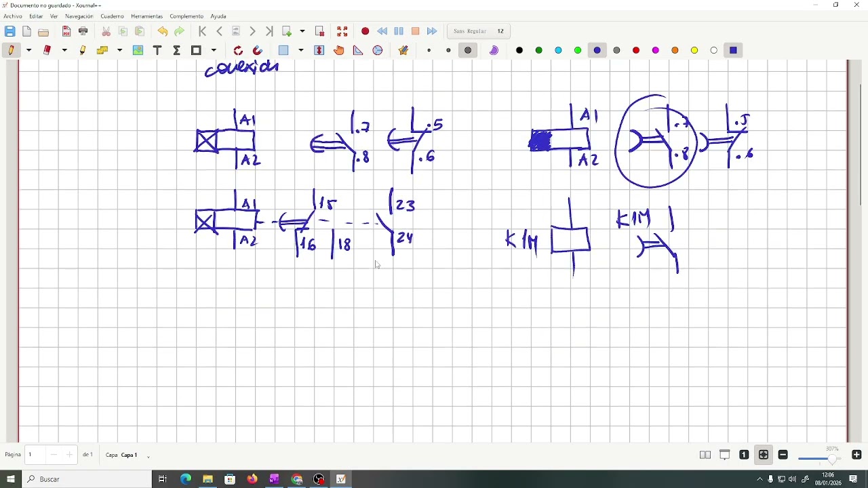Create a new document
This screenshot has height=488, width=868.
pos(27,32)
